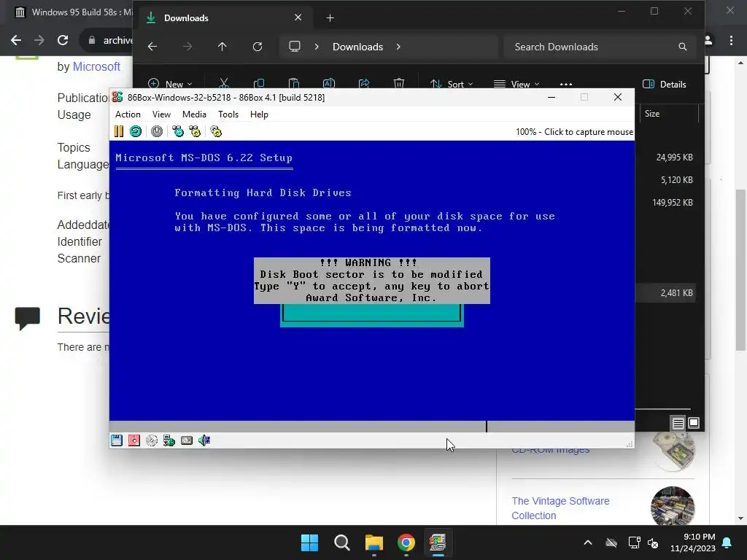The width and height of the screenshot is (747, 560).
Task: Click the ACPI shutdown power icon in 86Box
Action: [157, 131]
